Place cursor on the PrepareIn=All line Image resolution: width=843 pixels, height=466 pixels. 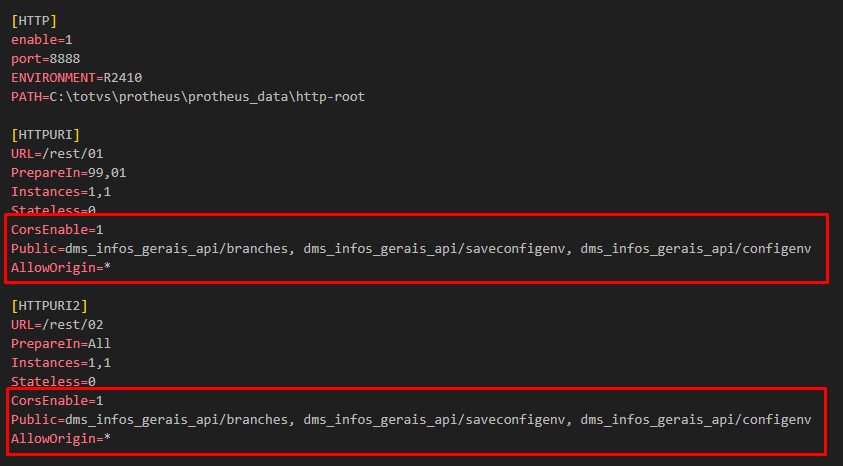point(61,343)
